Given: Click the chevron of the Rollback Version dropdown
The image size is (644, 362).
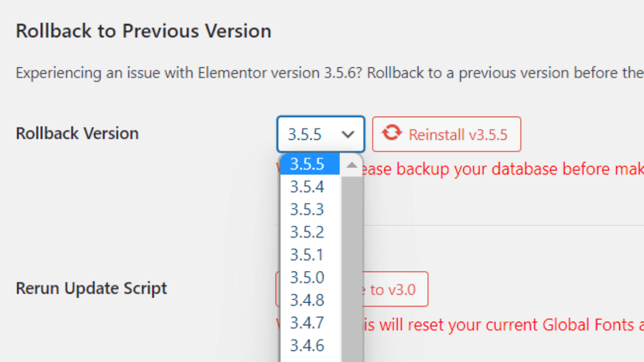Looking at the screenshot, I should tap(348, 134).
